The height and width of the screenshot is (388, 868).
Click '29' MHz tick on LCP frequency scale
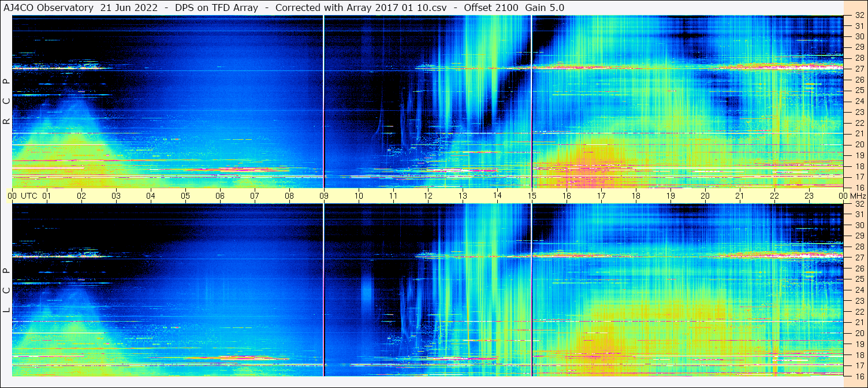click(859, 236)
